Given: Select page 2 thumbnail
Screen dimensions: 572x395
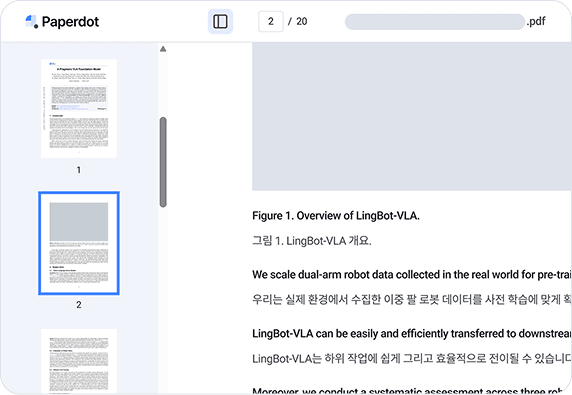Looking at the screenshot, I should [79, 243].
